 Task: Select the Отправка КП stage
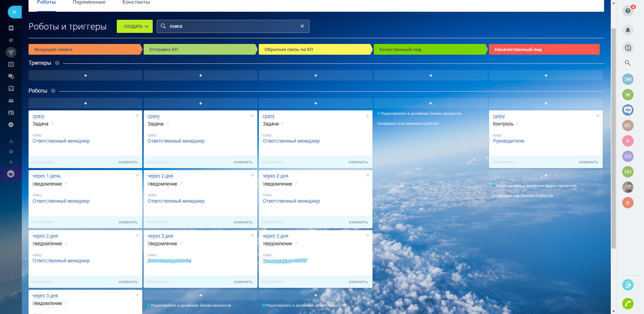[200, 49]
